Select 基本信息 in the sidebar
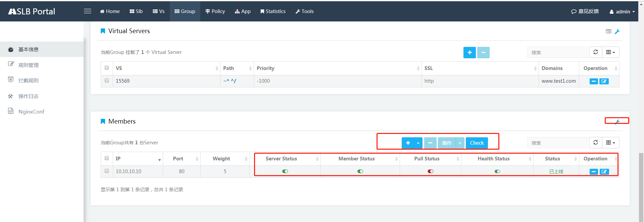Screen dimensions: 644x222 click(x=42, y=49)
